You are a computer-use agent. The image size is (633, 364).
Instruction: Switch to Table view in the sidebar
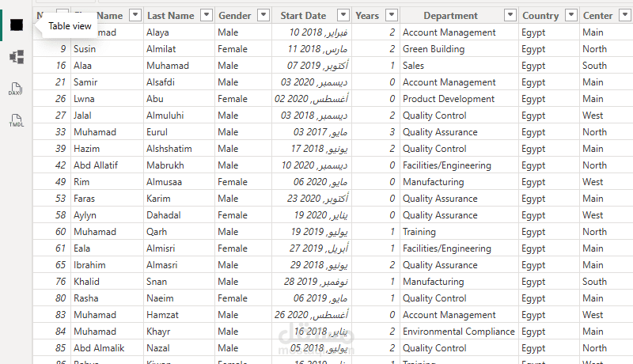16,26
